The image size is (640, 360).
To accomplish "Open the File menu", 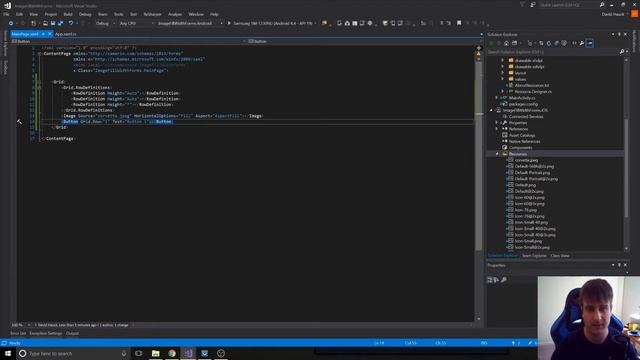I will (6, 14).
